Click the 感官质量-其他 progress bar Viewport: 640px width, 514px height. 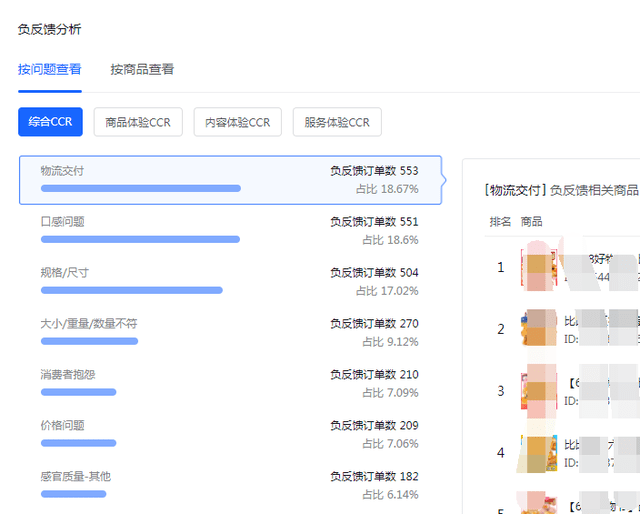(x=73, y=494)
